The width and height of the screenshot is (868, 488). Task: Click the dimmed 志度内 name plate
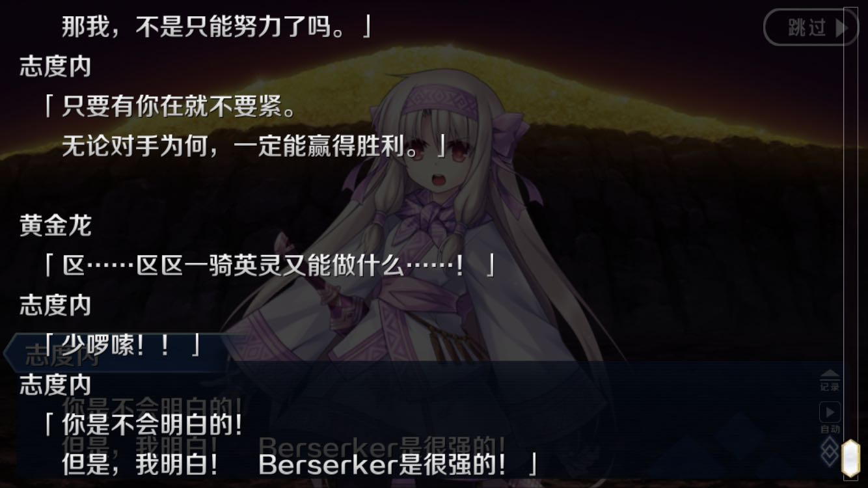tap(62, 353)
